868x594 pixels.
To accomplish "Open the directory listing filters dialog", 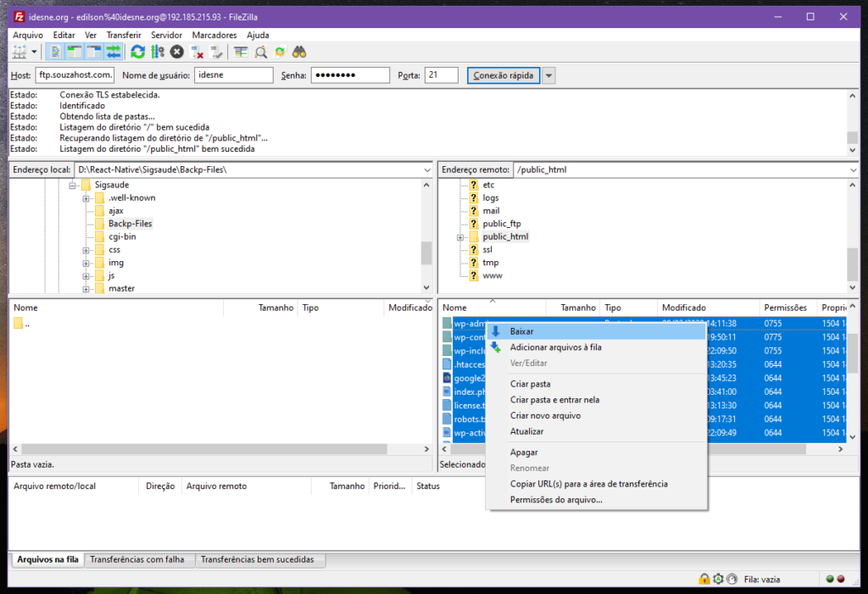I will 241,52.
